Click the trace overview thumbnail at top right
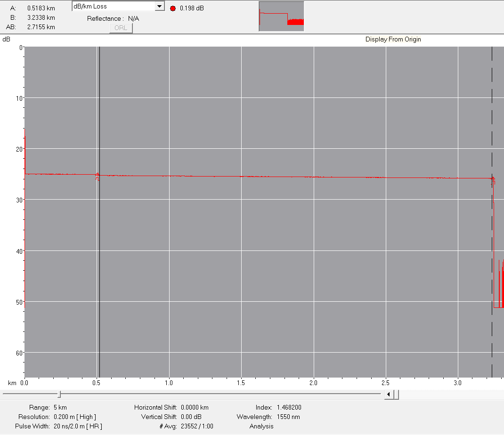Viewport: 504px width, 435px height. 281,16
